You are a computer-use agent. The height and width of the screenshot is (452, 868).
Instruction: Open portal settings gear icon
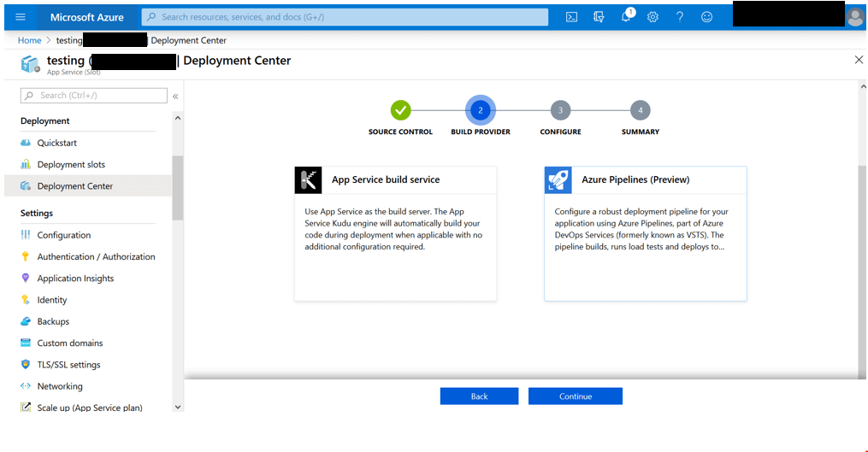(652, 17)
